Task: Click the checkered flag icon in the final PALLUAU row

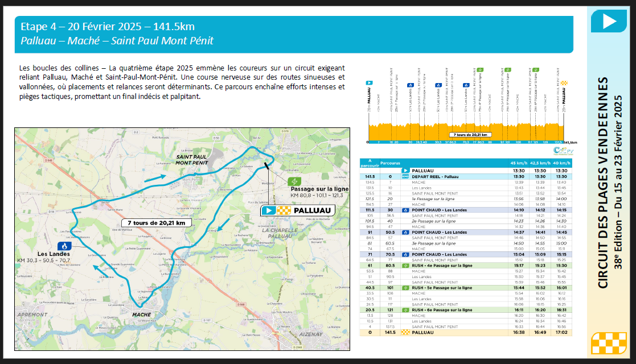Action: click(405, 332)
